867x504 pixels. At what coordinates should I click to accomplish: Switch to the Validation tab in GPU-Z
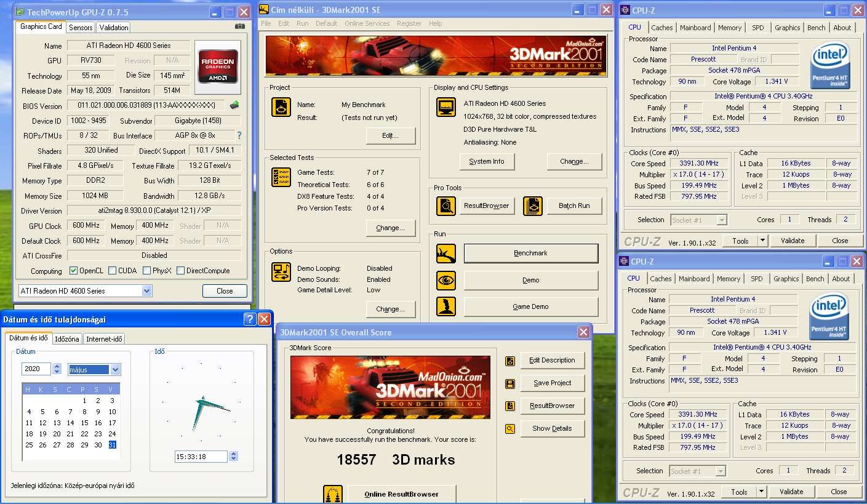114,27
